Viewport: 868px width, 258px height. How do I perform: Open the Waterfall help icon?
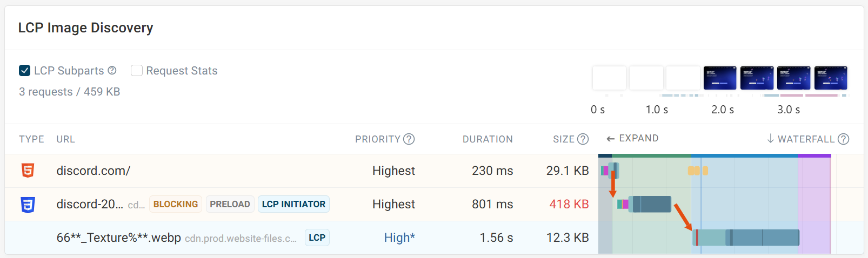[x=843, y=139]
